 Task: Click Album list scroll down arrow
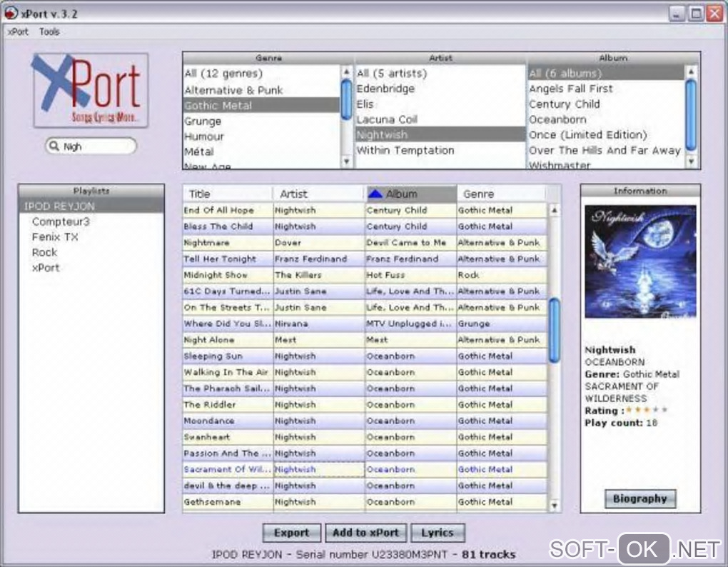click(x=691, y=161)
